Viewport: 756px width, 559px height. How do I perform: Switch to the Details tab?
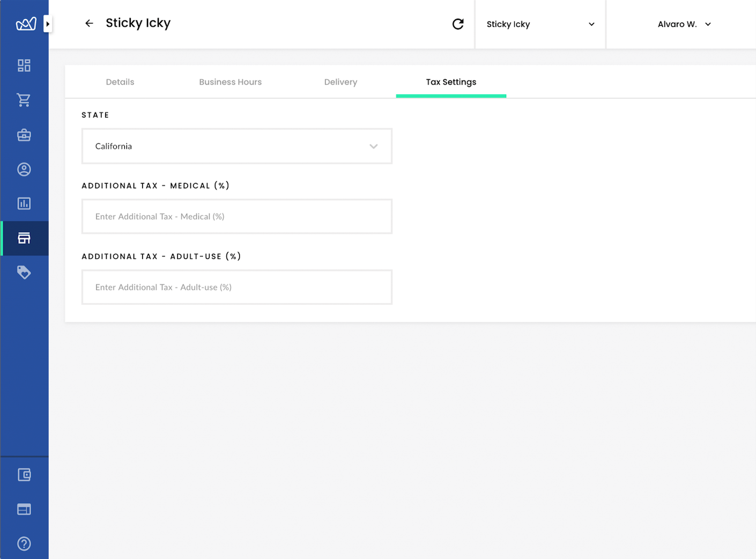tap(120, 82)
